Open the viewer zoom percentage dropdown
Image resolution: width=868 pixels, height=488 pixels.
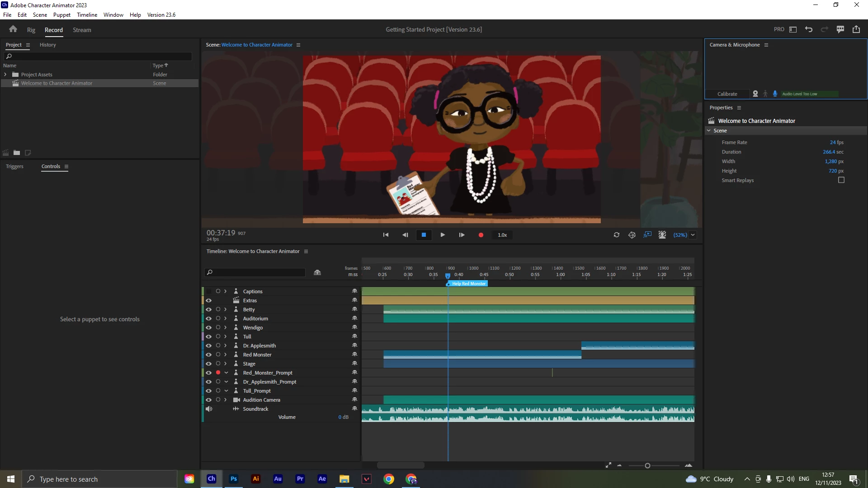pyautogui.click(x=693, y=235)
